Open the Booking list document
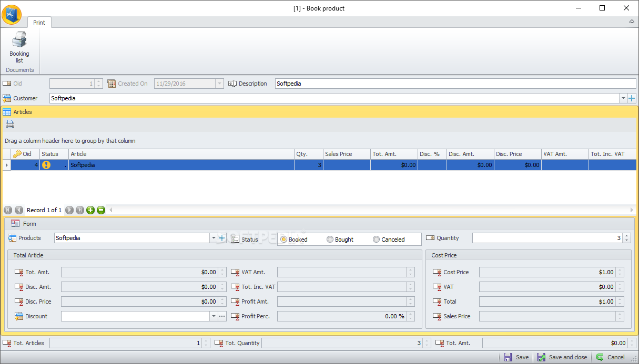 pyautogui.click(x=19, y=47)
